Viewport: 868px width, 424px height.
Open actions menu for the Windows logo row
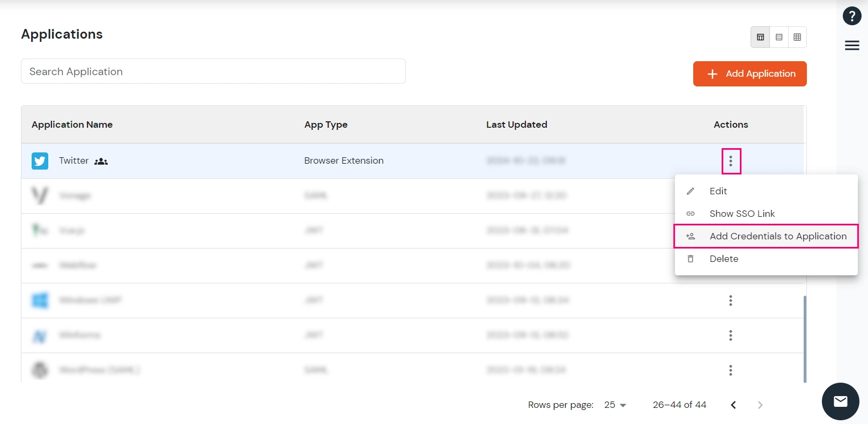pyautogui.click(x=731, y=301)
